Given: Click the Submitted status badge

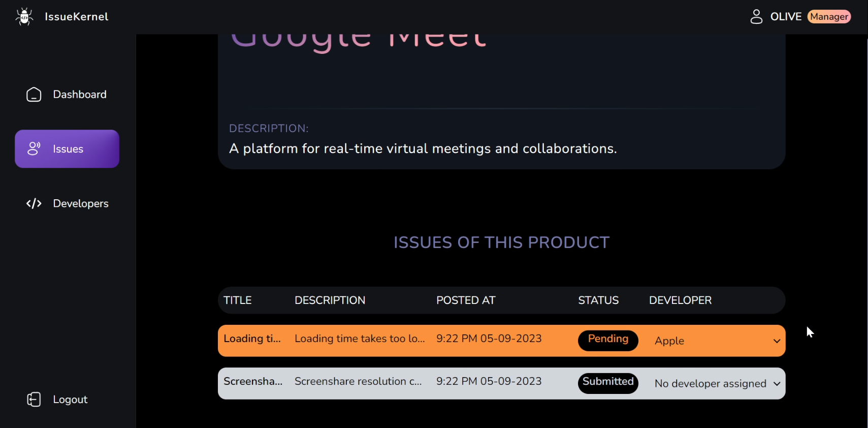Looking at the screenshot, I should tap(608, 383).
